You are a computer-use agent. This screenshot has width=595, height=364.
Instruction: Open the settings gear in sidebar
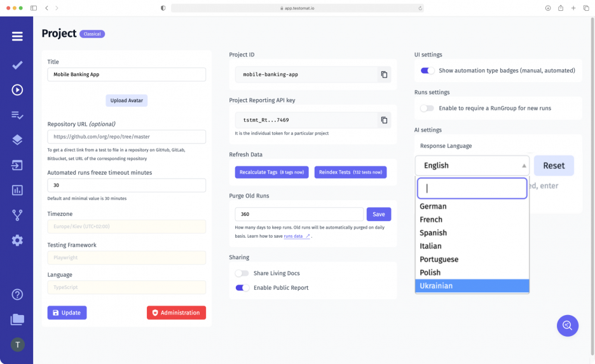pos(17,240)
